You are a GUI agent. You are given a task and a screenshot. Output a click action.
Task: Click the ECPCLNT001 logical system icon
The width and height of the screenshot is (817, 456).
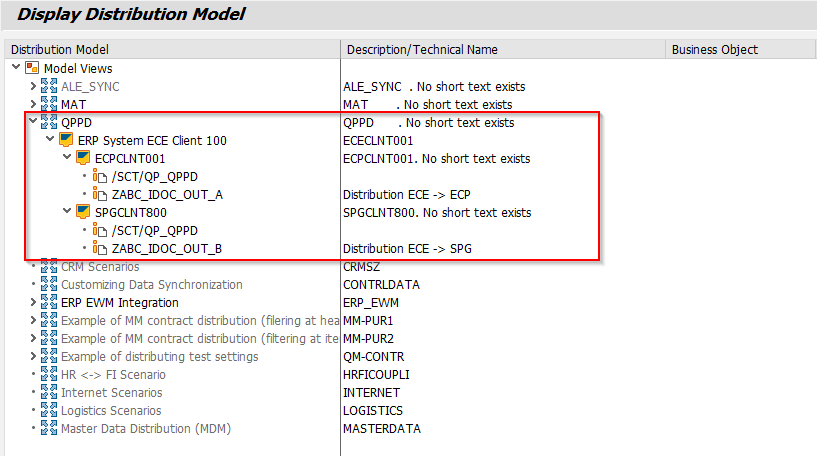tap(83, 158)
